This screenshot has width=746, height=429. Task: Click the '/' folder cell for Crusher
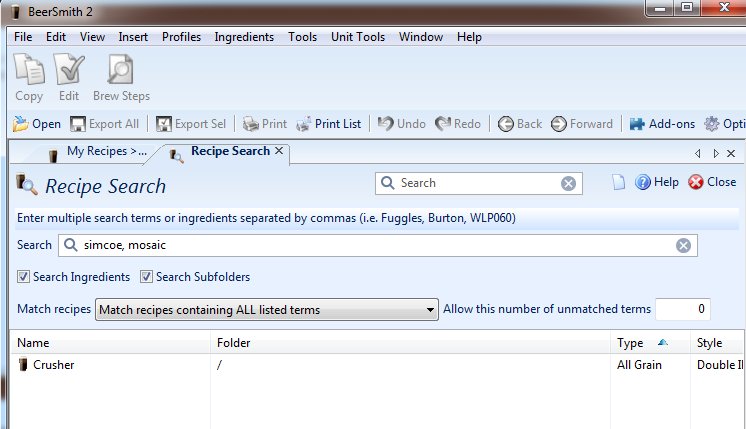pyautogui.click(x=219, y=365)
